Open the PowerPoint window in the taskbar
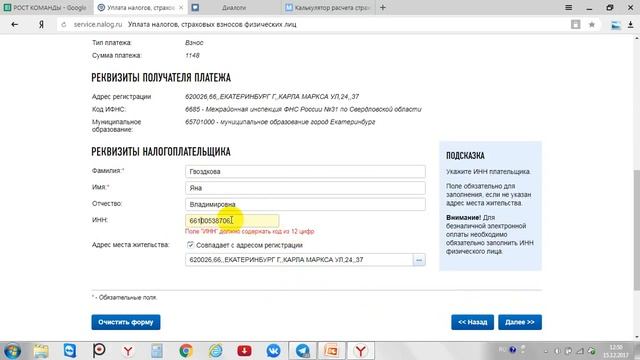Image resolution: width=640 pixels, height=360 pixels. tap(331, 351)
